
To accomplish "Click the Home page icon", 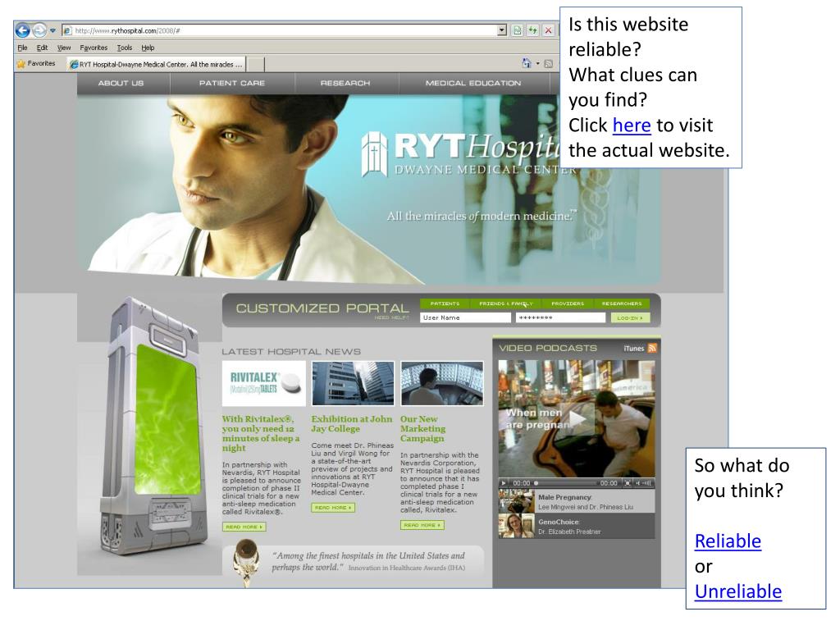I will (x=527, y=63).
